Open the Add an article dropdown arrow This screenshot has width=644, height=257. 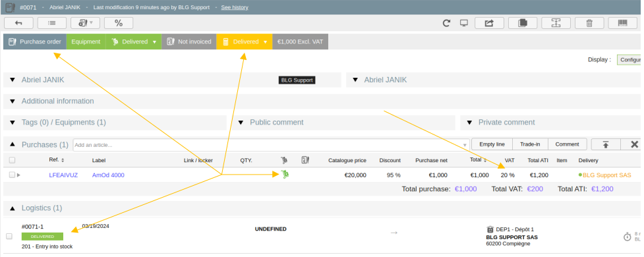[x=465, y=146]
